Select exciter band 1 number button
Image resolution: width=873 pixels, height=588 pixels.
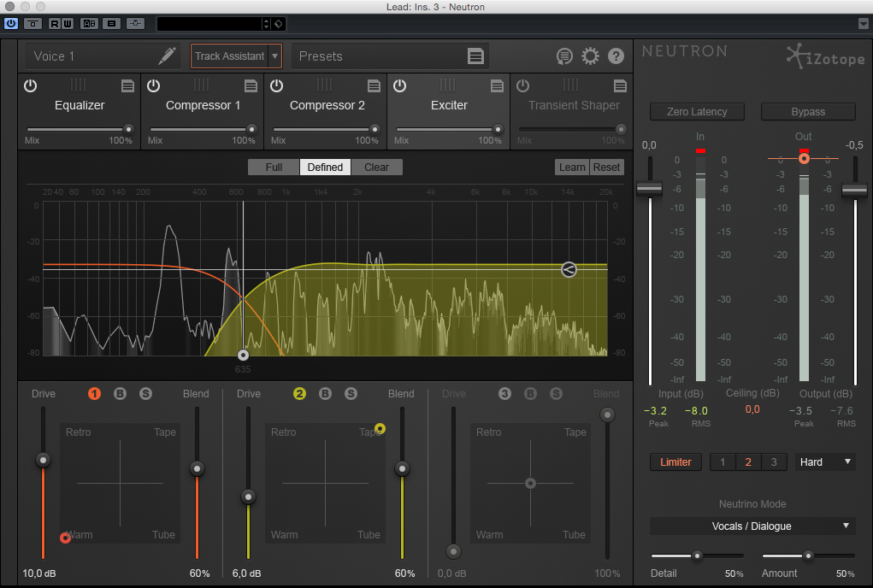click(94, 394)
